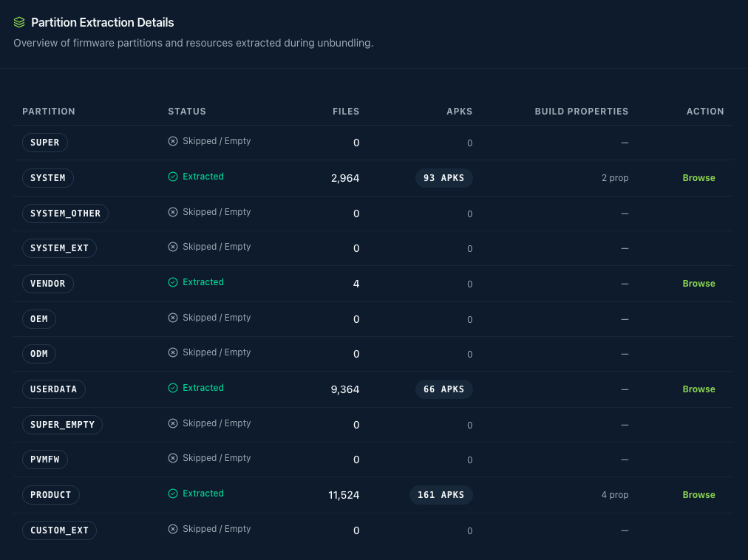Browse the VENDOR partition
748x560 pixels.
point(699,284)
